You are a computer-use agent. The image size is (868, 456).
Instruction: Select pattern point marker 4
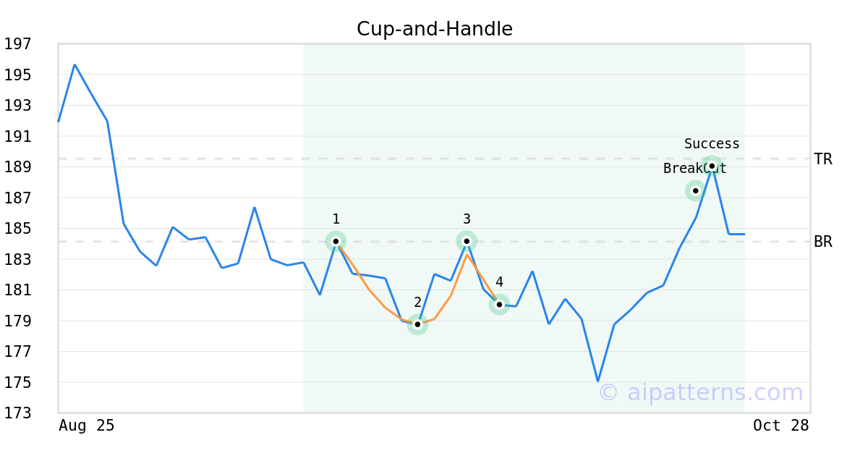tap(499, 304)
